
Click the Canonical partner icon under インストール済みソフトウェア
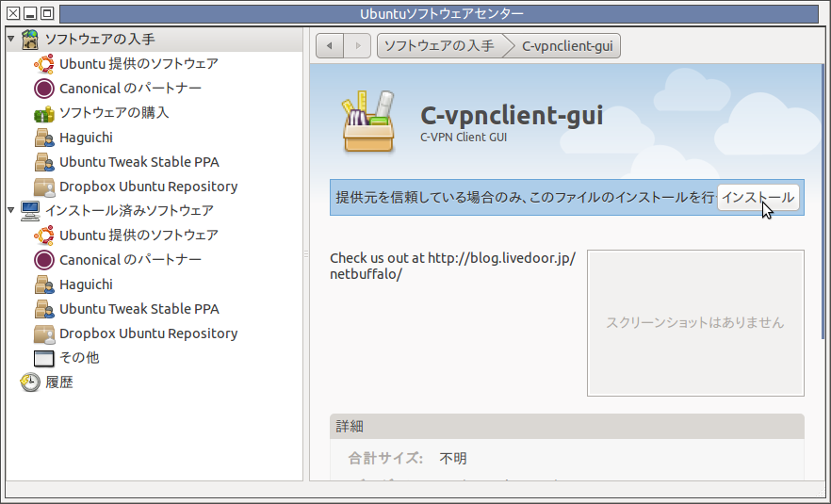pyautogui.click(x=44, y=260)
